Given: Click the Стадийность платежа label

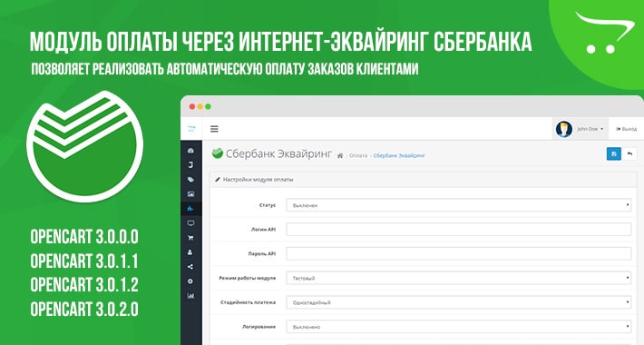Looking at the screenshot, I should coord(248,302).
